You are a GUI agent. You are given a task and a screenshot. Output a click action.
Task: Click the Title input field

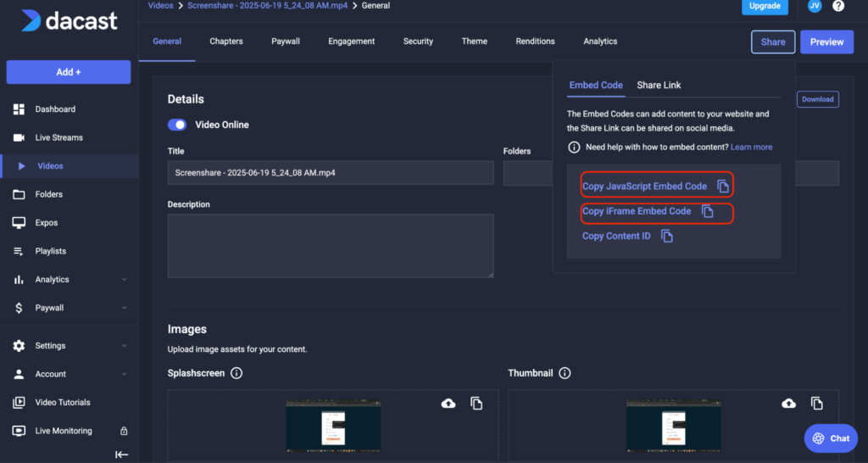[331, 173]
